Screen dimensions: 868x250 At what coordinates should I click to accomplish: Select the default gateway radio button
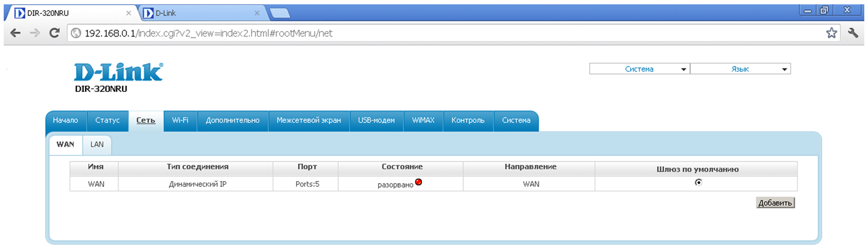coord(698,183)
